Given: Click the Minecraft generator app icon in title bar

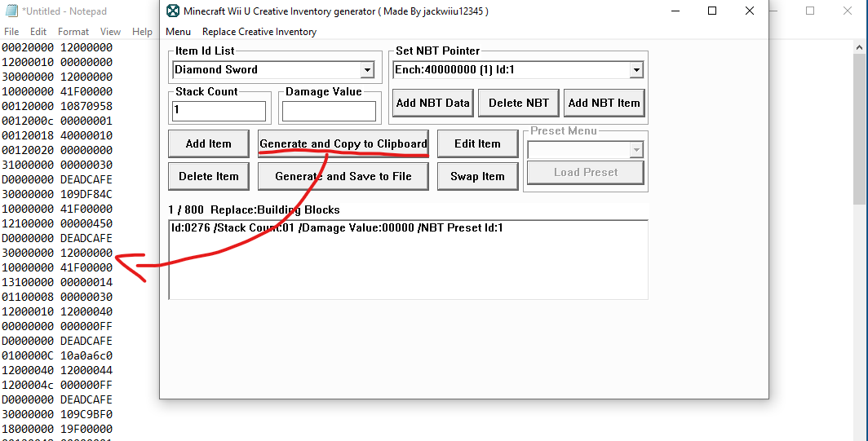Looking at the screenshot, I should pyautogui.click(x=173, y=11).
